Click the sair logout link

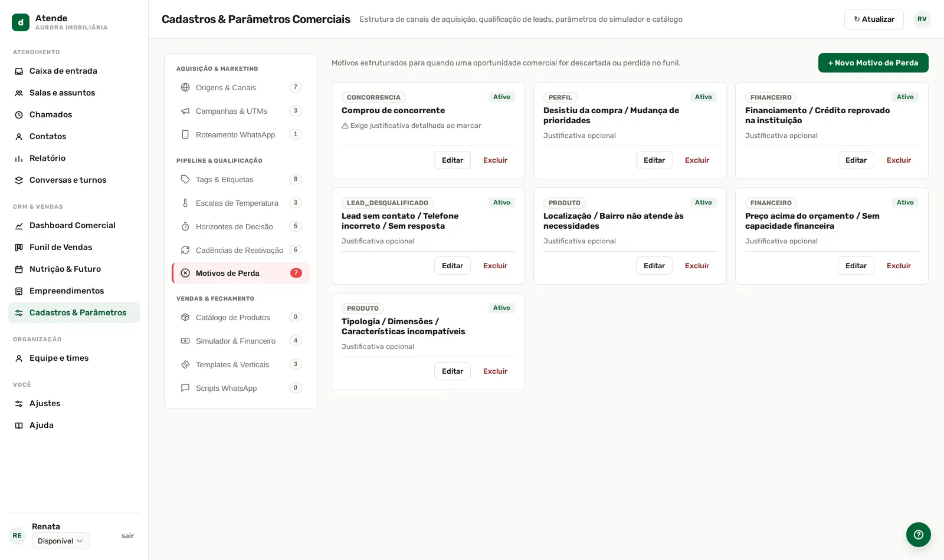click(x=127, y=536)
